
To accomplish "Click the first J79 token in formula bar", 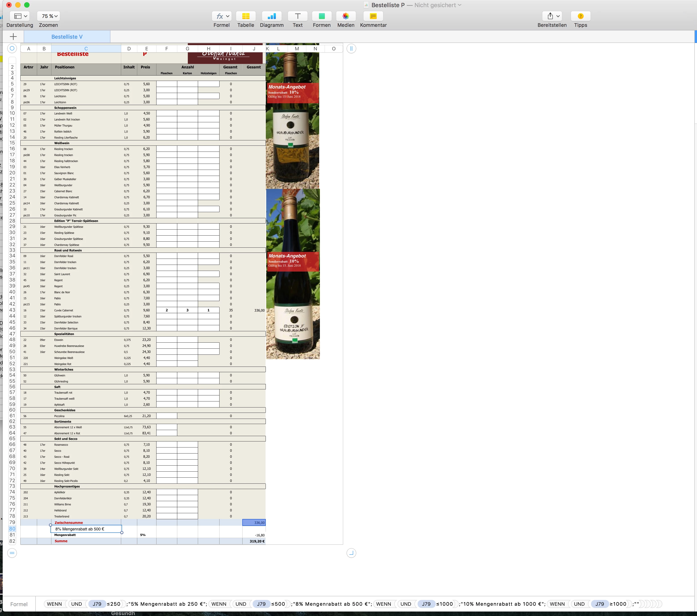I will (97, 604).
